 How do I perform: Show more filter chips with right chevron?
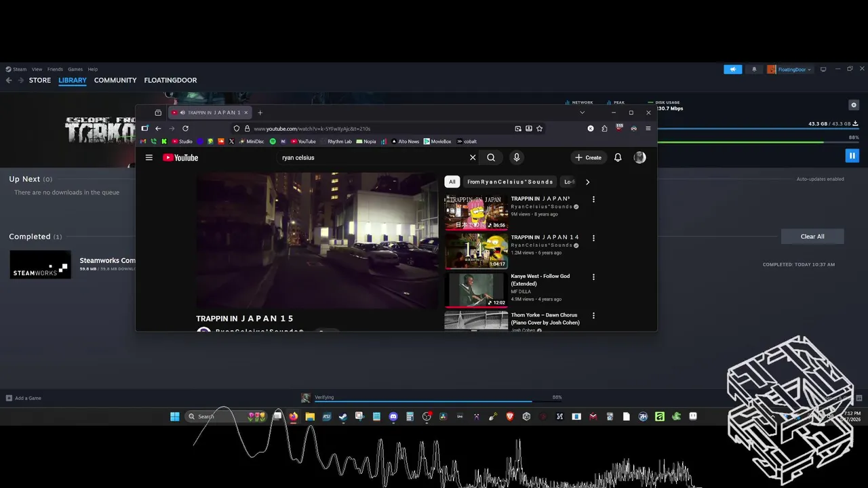587,182
